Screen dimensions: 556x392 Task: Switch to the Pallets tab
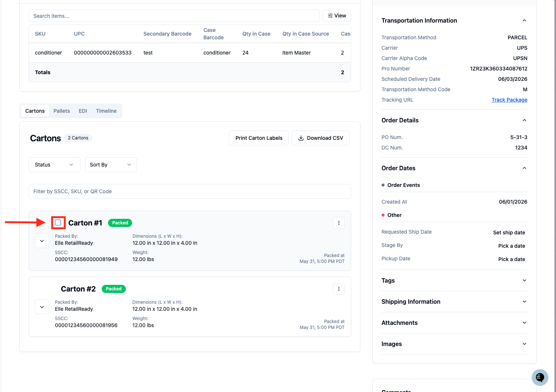pos(62,111)
